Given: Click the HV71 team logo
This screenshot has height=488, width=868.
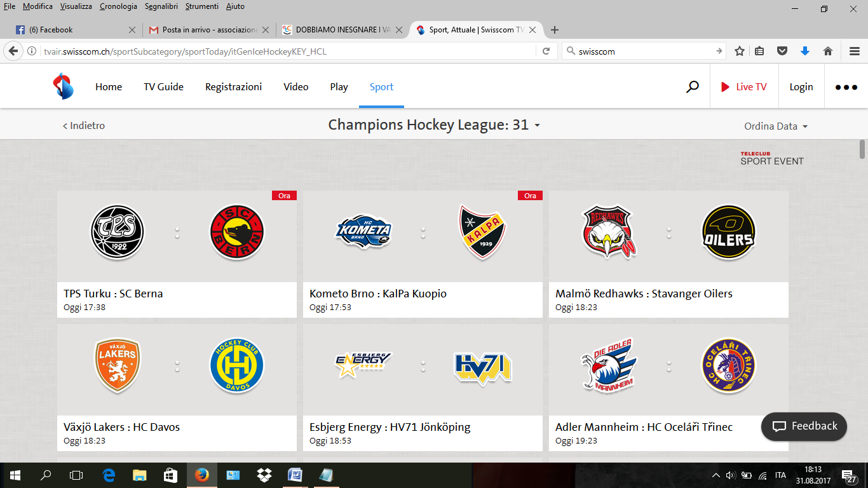Looking at the screenshot, I should (x=483, y=367).
